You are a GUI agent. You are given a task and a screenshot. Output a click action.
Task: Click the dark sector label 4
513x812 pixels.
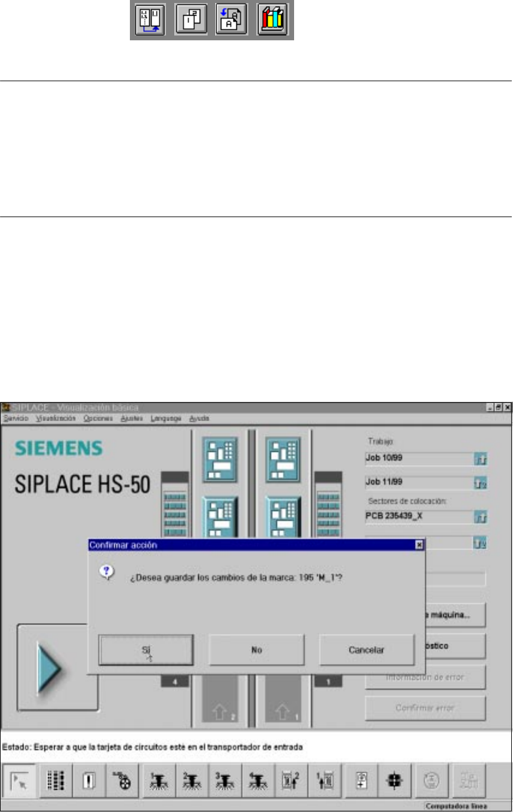174,682
